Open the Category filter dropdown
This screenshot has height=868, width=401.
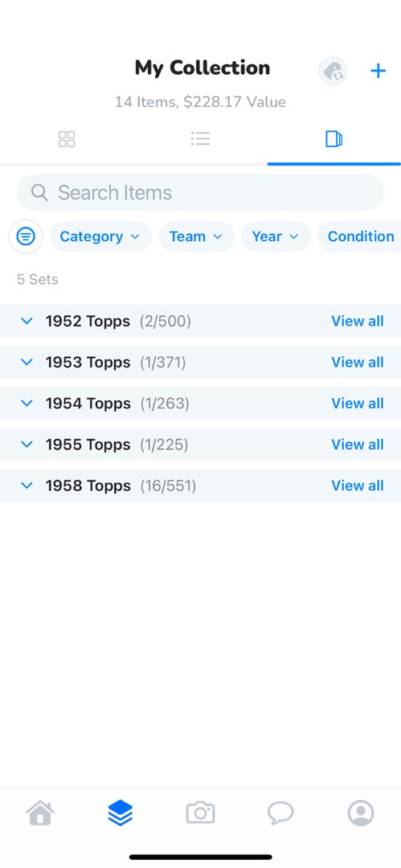tap(100, 237)
